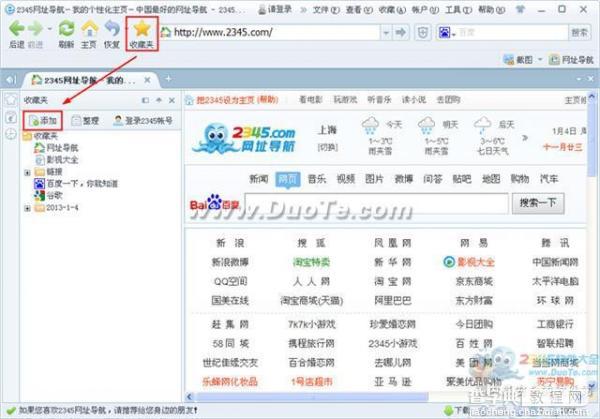Click the Go arrow next to address bar
The height and width of the screenshot is (419, 600).
401,33
